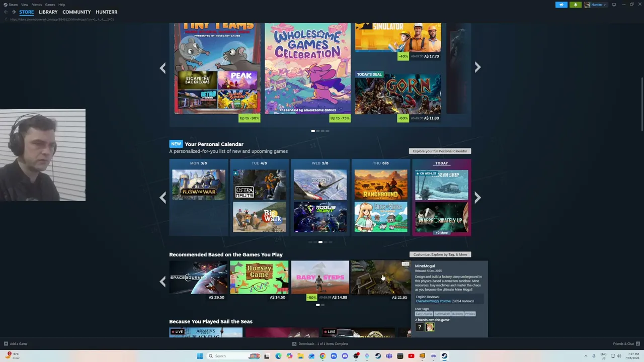
Task: Open the Friends & Chat icon
Action: click(x=637, y=344)
